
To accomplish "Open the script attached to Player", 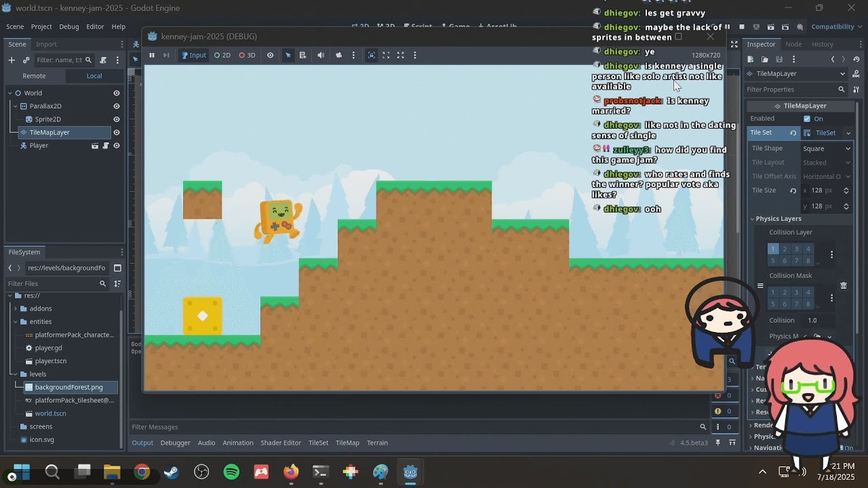I will [x=106, y=145].
